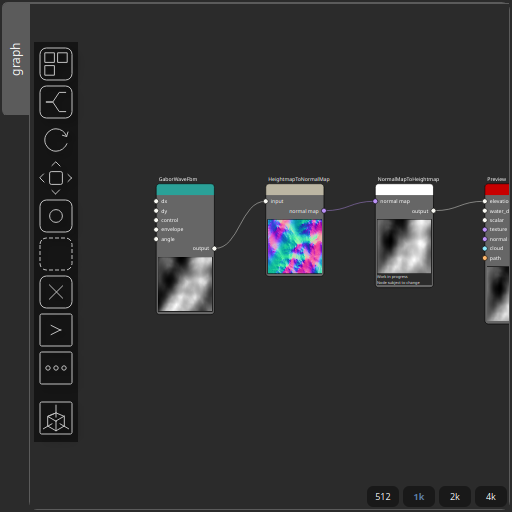Image resolution: width=512 pixels, height=512 pixels.
Task: Click the NormalMapToHeightmap grayscale thumbnail
Action: pyautogui.click(x=404, y=246)
